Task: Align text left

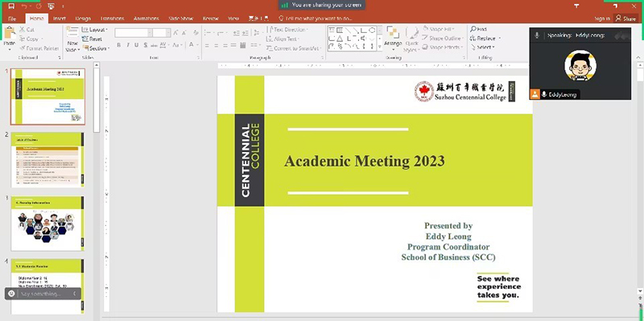Action: point(208,45)
